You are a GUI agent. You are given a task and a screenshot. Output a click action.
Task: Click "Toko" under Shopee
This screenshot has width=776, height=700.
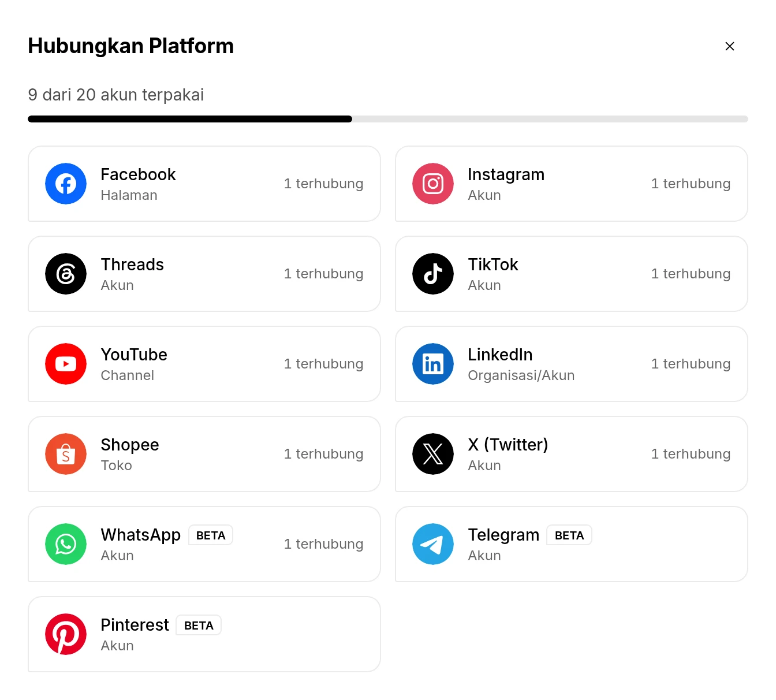(x=117, y=466)
